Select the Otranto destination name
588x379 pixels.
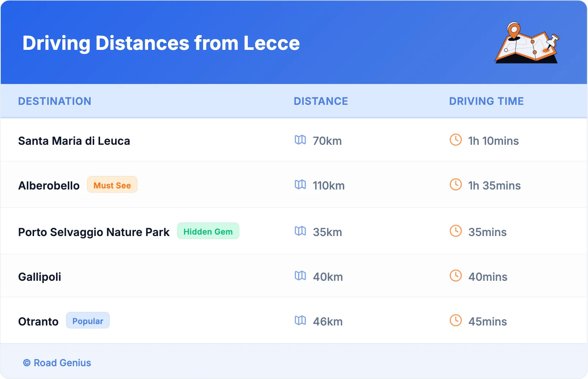pyautogui.click(x=38, y=321)
